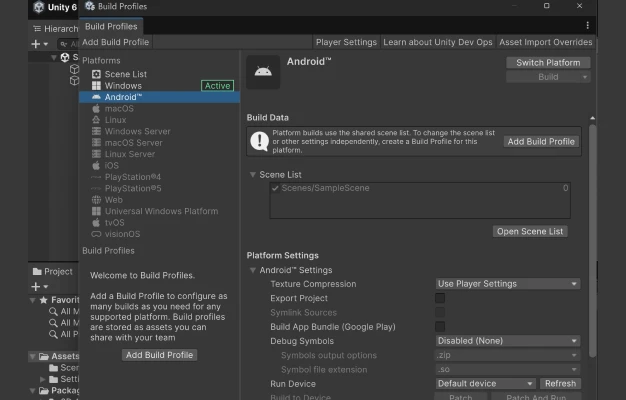The height and width of the screenshot is (400, 626).
Task: Toggle the Symlink Sources checkbox
Action: [440, 313]
